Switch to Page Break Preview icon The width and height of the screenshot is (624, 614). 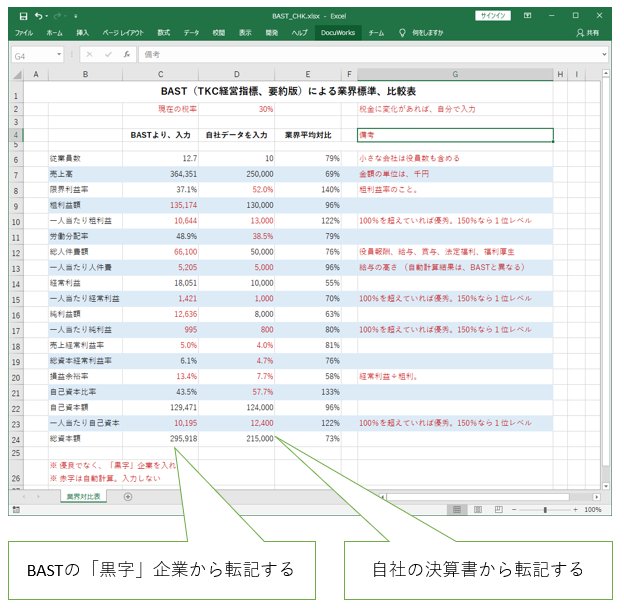[498, 510]
